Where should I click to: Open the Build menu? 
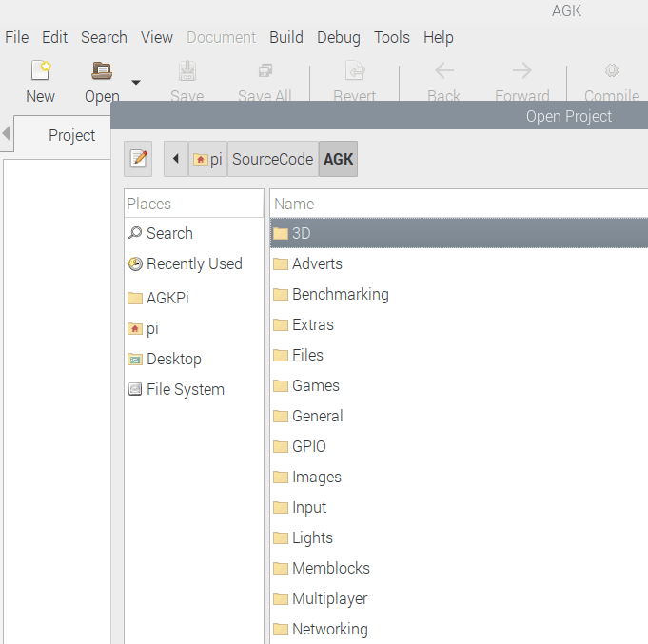(285, 37)
